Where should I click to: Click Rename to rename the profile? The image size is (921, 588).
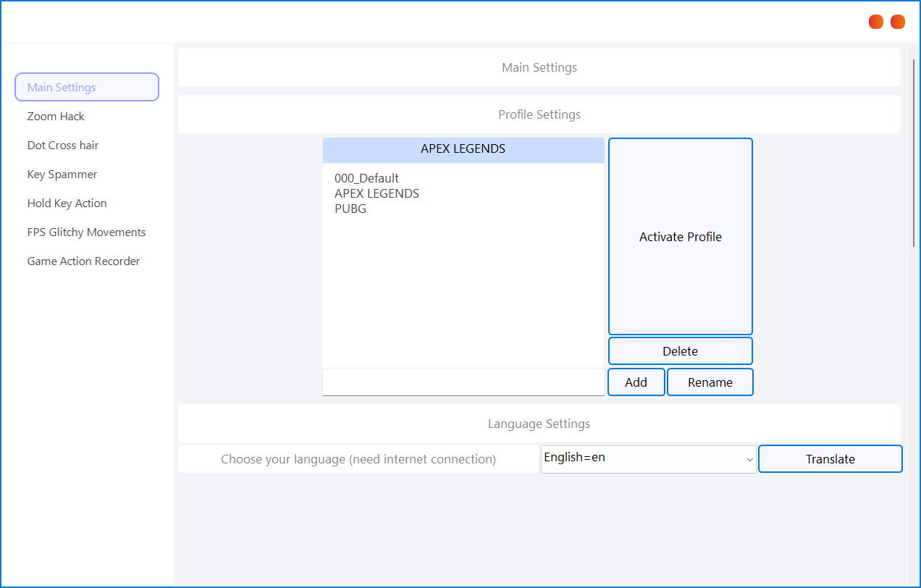(710, 382)
